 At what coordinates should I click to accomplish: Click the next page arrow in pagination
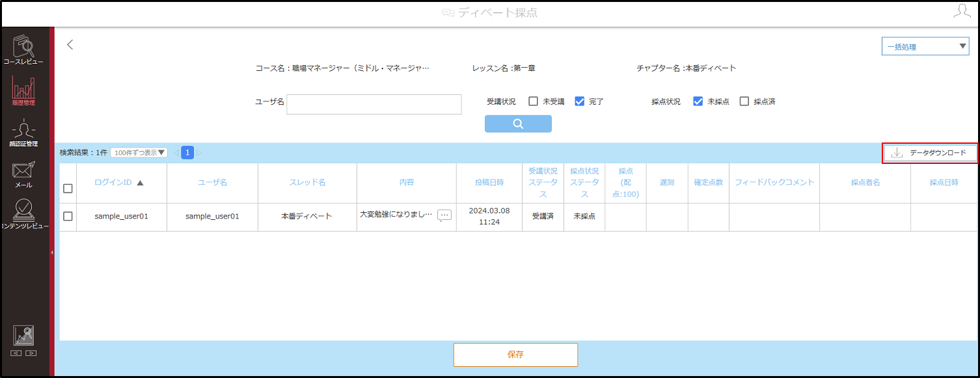point(199,153)
